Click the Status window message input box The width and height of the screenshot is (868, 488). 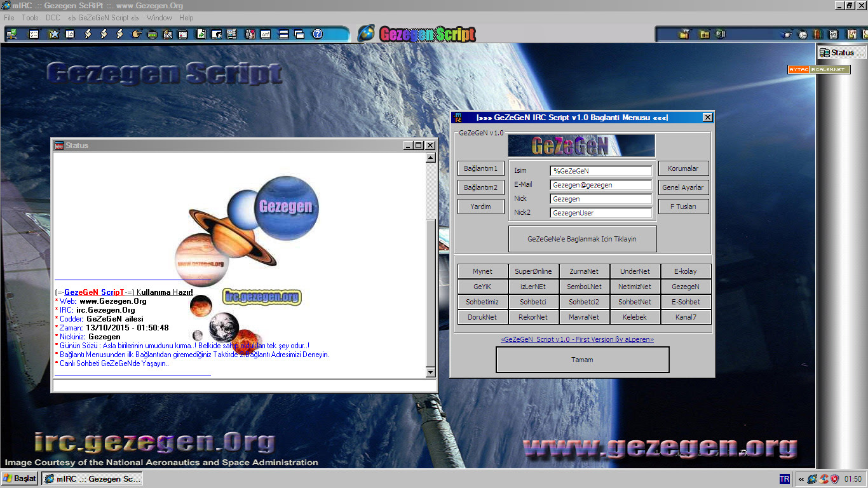click(245, 385)
